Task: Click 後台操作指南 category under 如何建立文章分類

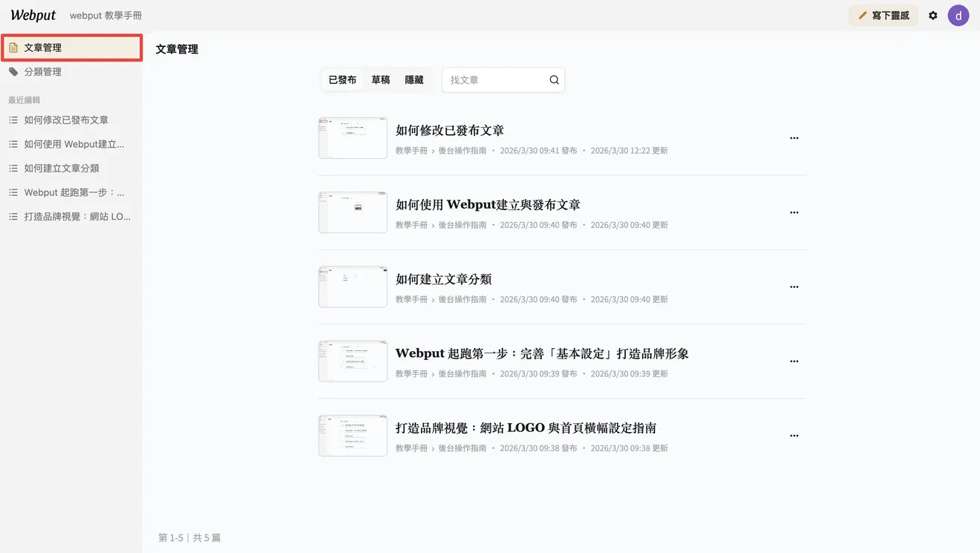Action: [x=462, y=300]
